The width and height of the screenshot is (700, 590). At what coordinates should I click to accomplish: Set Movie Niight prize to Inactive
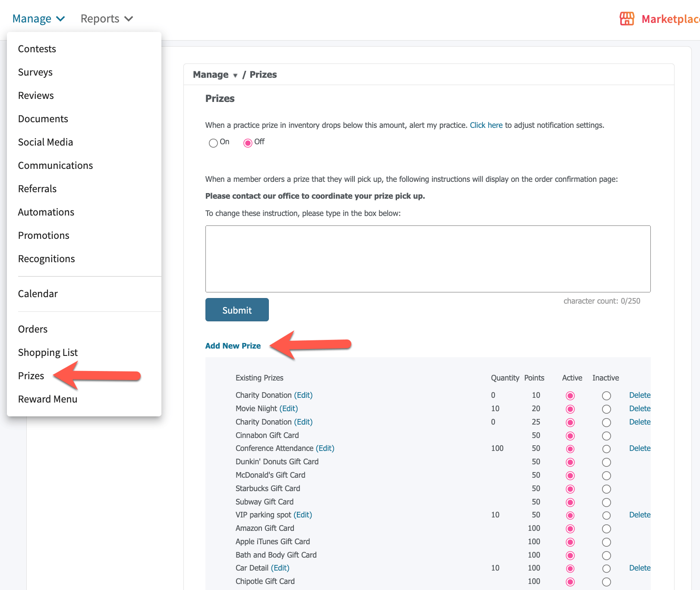pos(606,409)
